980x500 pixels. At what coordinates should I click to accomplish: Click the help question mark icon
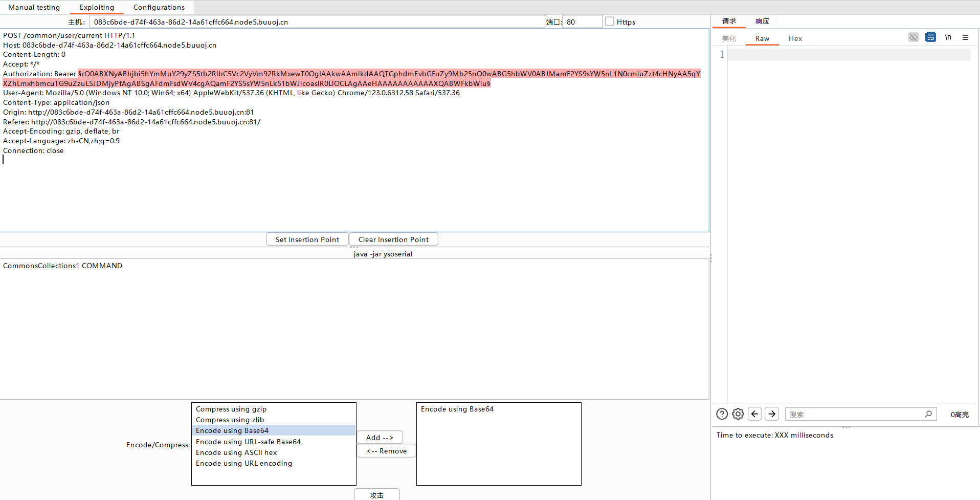(x=722, y=414)
